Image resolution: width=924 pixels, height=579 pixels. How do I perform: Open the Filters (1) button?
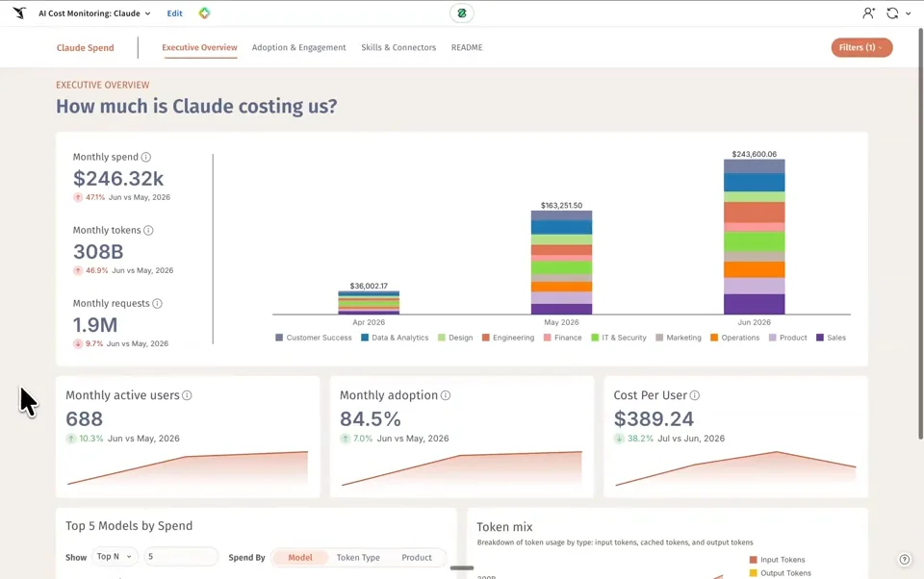coord(861,48)
